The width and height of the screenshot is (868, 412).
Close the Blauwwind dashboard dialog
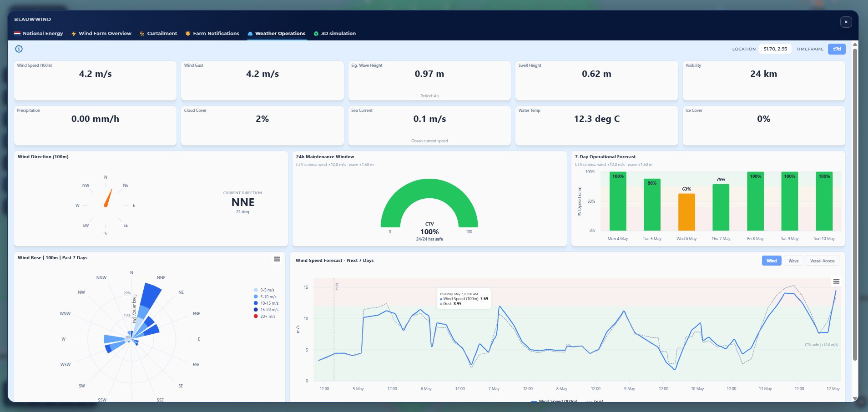(846, 22)
